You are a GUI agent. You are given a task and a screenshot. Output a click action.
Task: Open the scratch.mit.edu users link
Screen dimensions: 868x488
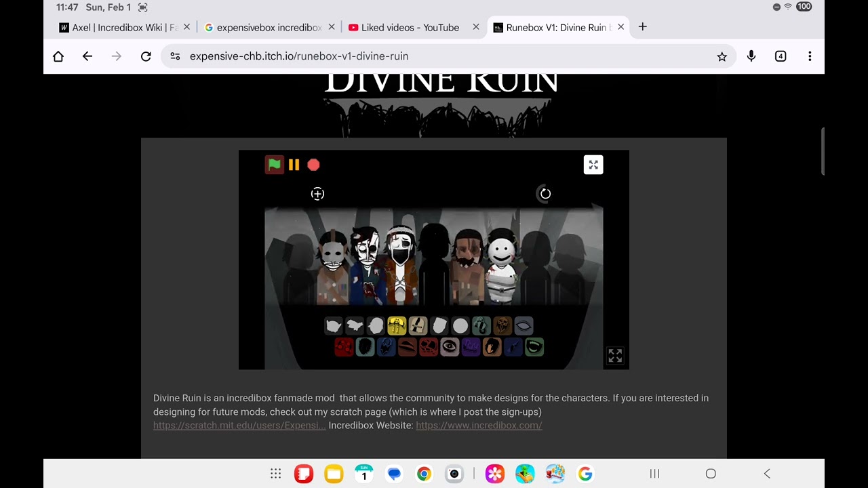(239, 426)
